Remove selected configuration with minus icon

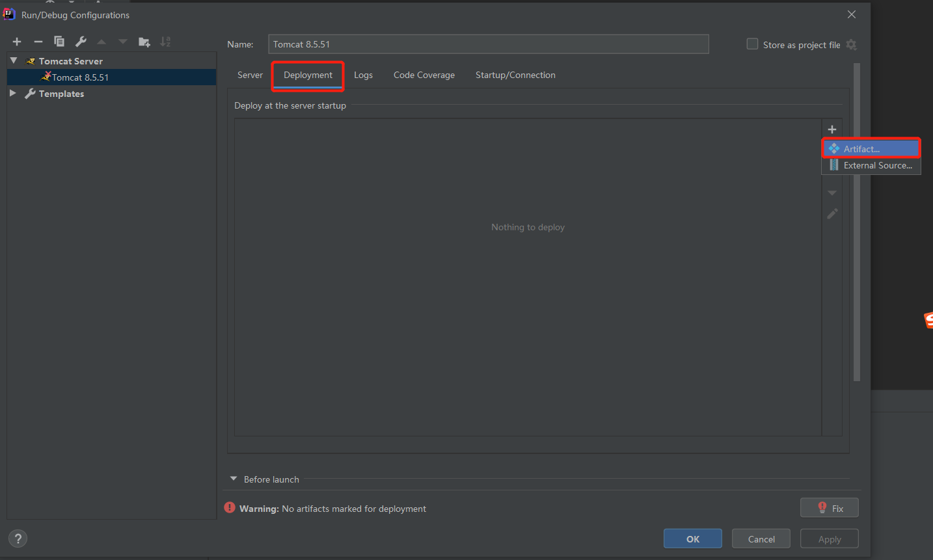point(38,42)
